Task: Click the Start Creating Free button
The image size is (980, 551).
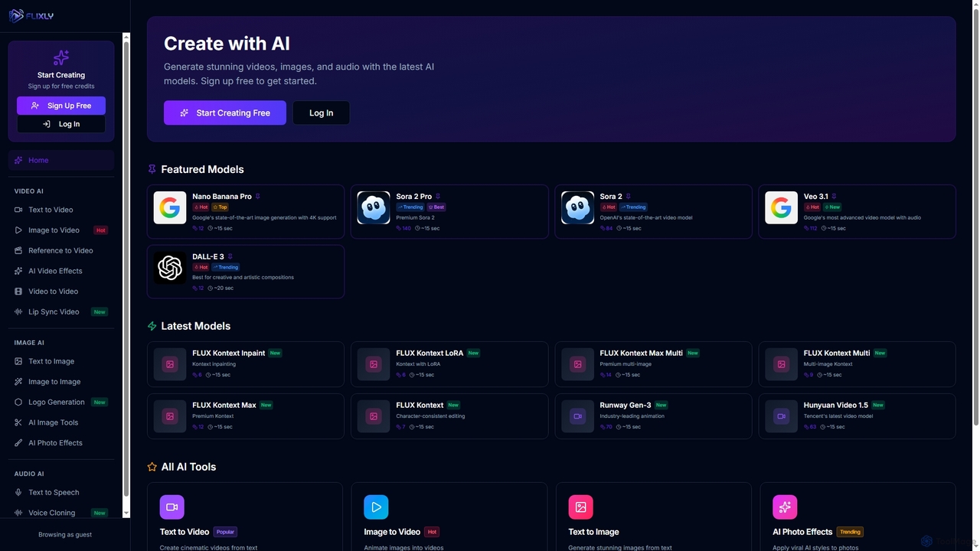Action: (x=225, y=112)
